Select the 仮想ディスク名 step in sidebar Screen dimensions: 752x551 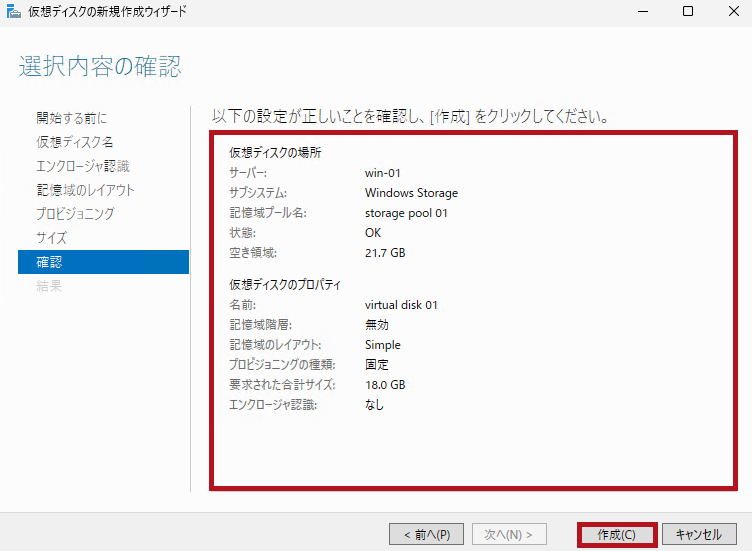click(x=75, y=142)
